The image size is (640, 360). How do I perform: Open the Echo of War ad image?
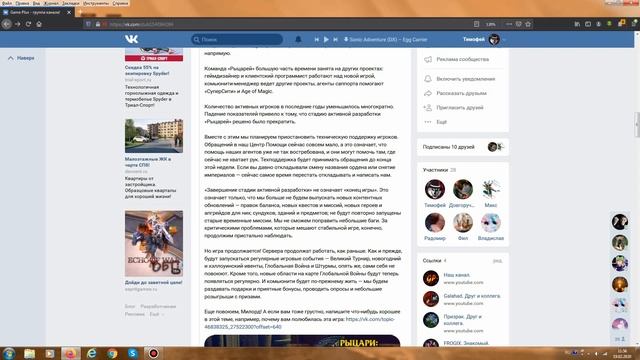(x=154, y=243)
